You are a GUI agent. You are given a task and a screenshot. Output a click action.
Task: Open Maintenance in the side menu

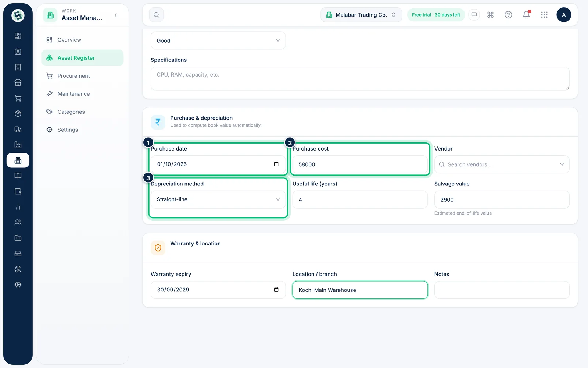(82, 94)
